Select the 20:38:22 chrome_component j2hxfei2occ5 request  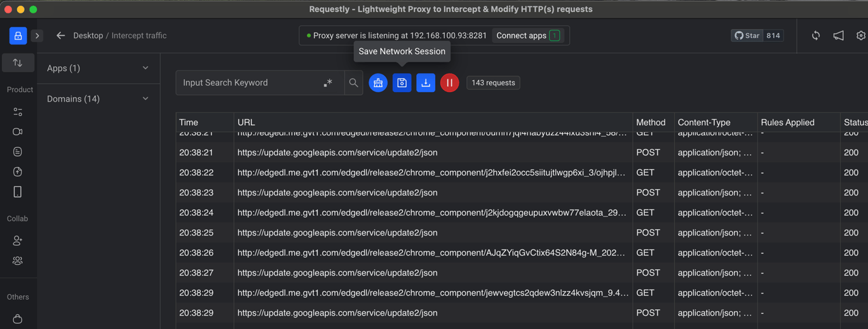point(522,173)
